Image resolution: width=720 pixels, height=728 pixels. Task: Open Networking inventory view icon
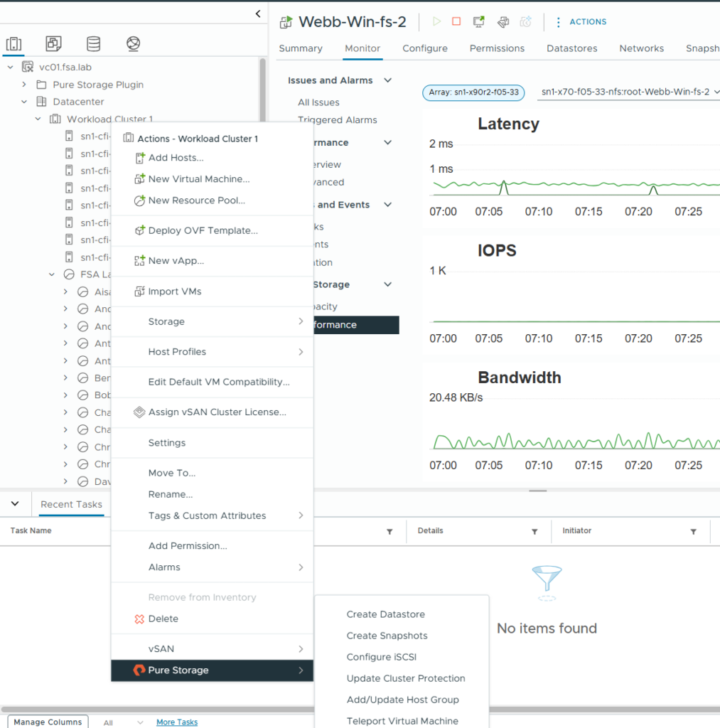pyautogui.click(x=133, y=43)
